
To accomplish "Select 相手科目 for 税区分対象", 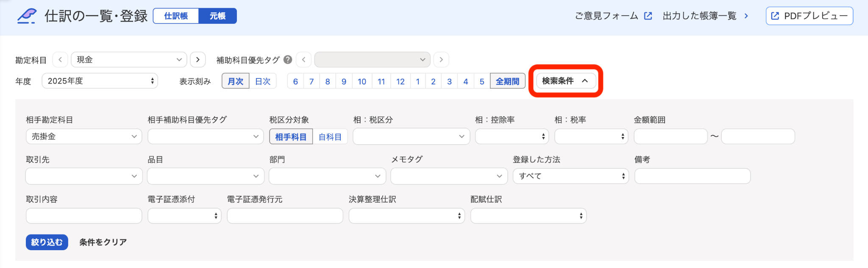I will click(x=291, y=137).
